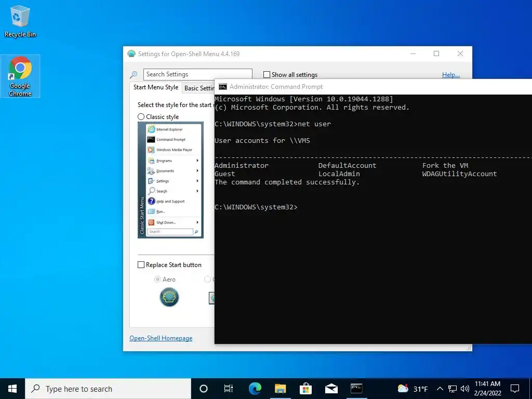The image size is (532, 399).
Task: Close the Open-Shell settings window
Action: (460, 54)
